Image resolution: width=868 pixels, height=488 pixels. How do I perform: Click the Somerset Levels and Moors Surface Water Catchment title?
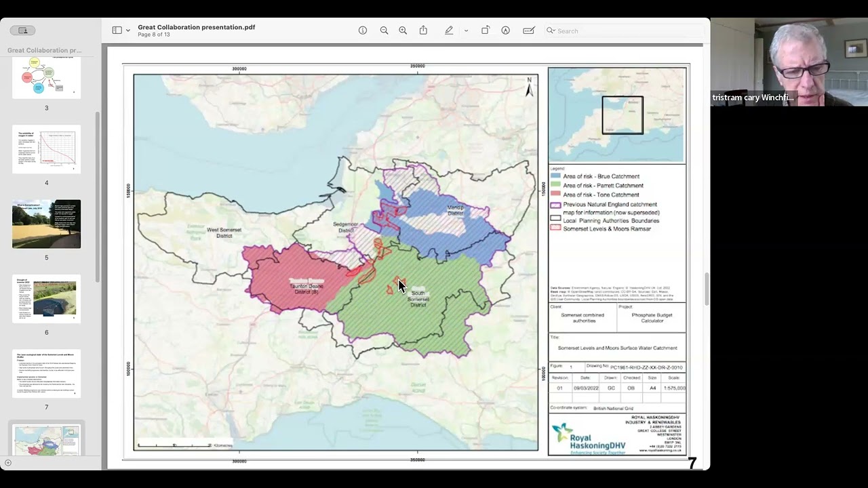click(x=617, y=348)
